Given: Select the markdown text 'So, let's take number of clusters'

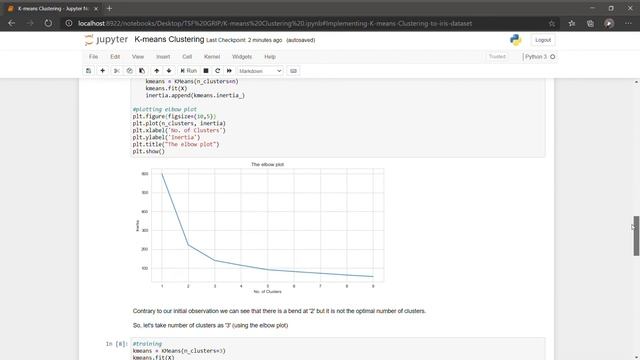Looking at the screenshot, I should point(210,325).
